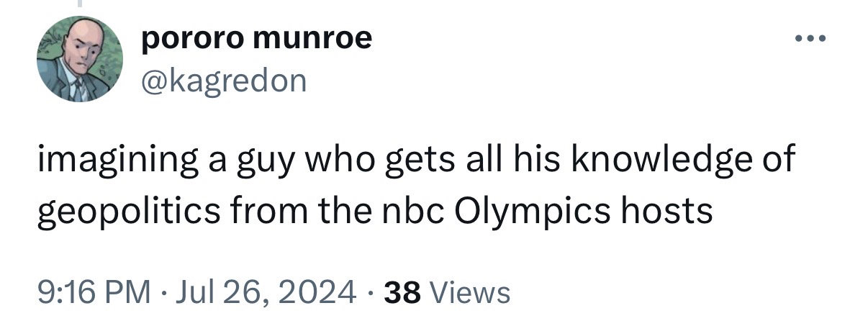Click the pororo munroe profile avatar
Screen dimensions: 868x321
pos(81,59)
